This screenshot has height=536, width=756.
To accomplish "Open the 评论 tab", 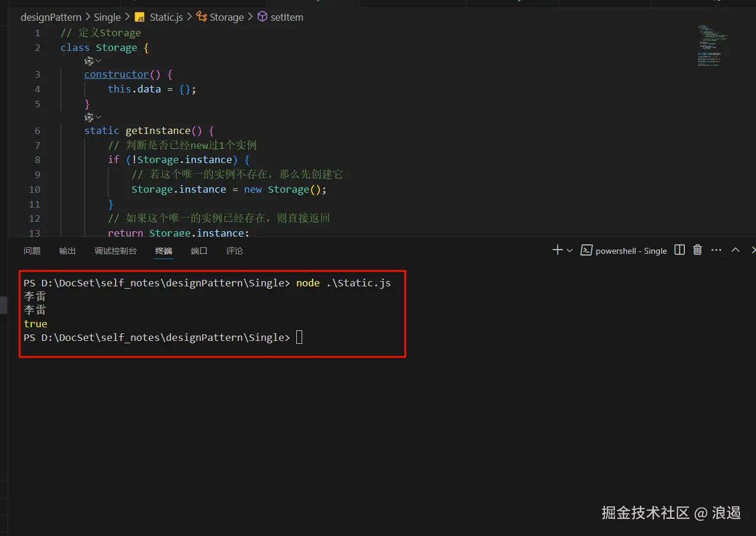I will (235, 251).
